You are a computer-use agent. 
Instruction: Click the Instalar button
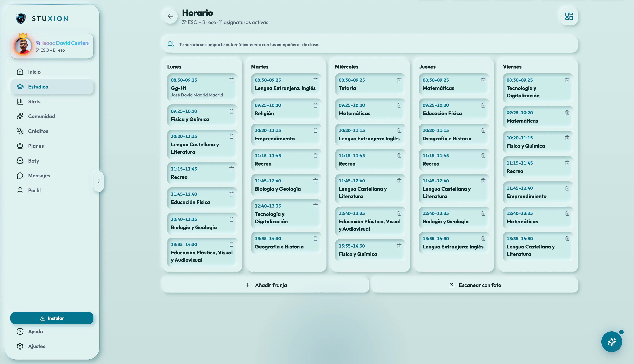coord(52,318)
